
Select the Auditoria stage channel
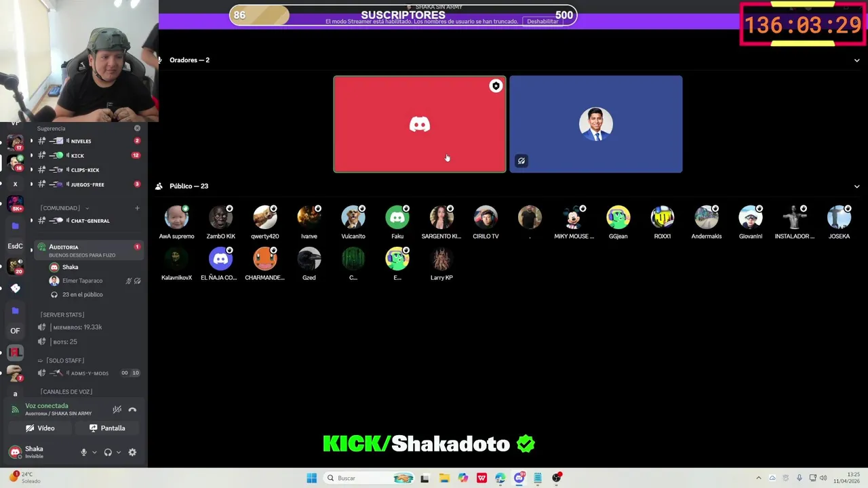[88, 250]
